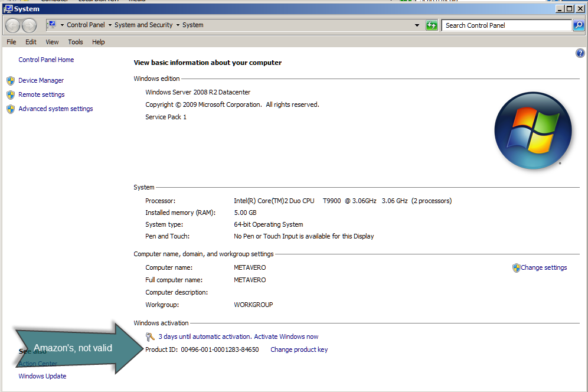Click the shield icon beside Remote settings
The image size is (588, 392).
[11, 95]
